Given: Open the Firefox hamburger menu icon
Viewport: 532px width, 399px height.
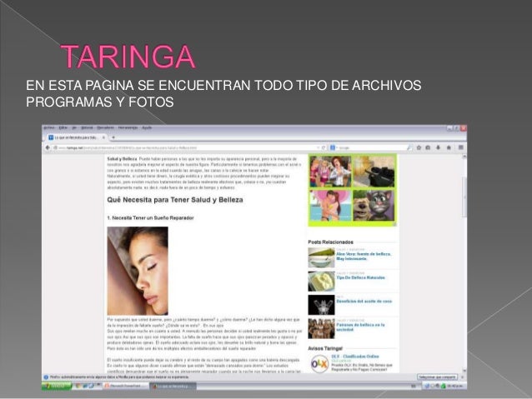Looking at the screenshot, I should pyautogui.click(x=461, y=147).
